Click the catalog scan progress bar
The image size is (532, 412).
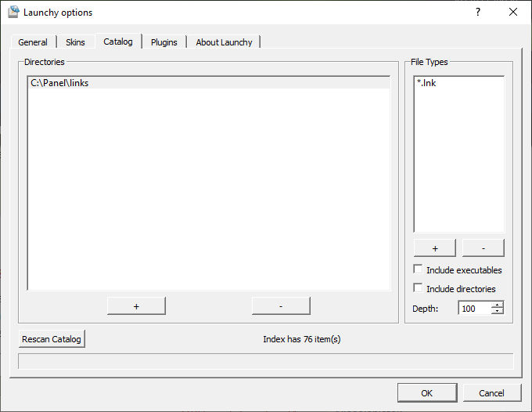[266, 361]
